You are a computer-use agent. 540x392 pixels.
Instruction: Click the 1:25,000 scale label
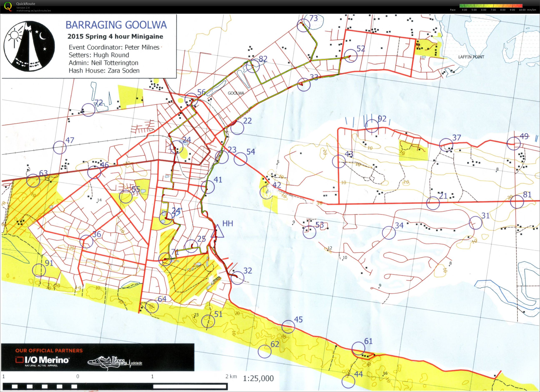(x=258, y=378)
